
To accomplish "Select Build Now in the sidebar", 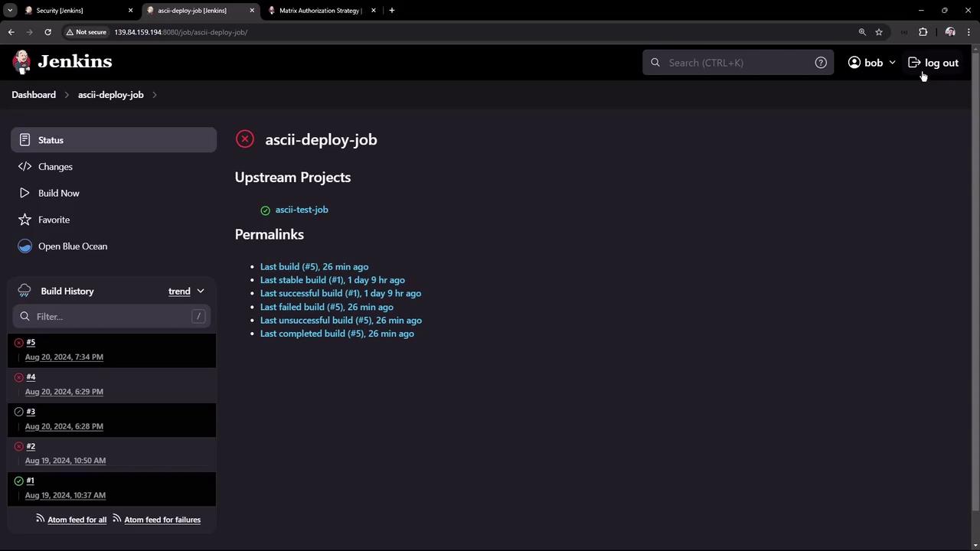I will click(113, 194).
